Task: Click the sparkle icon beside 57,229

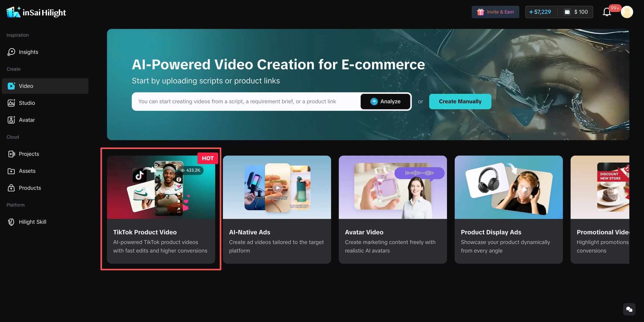Action: [531, 12]
